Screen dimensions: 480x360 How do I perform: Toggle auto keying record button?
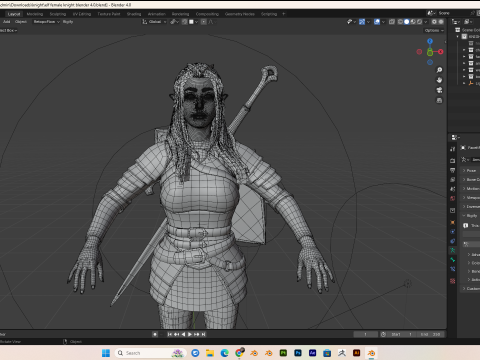(155, 334)
